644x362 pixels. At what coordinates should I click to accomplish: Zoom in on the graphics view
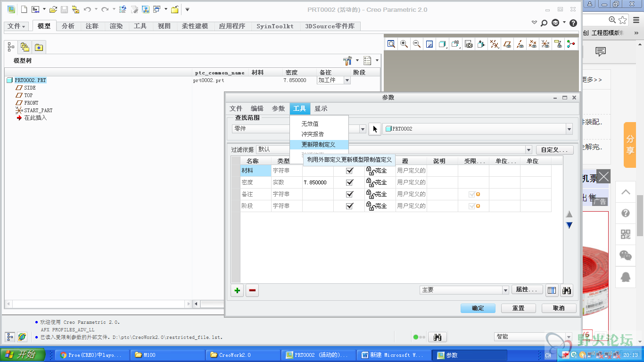[x=404, y=44]
